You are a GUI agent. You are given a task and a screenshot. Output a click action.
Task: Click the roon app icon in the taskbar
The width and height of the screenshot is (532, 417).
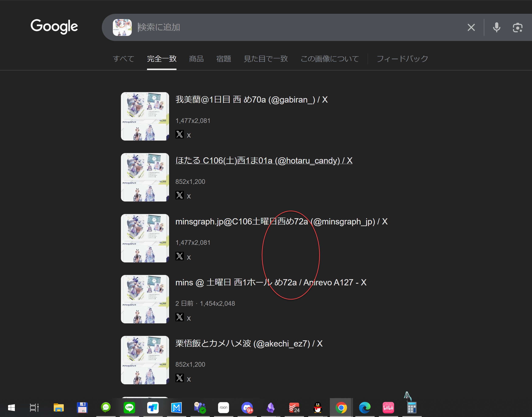(223, 407)
